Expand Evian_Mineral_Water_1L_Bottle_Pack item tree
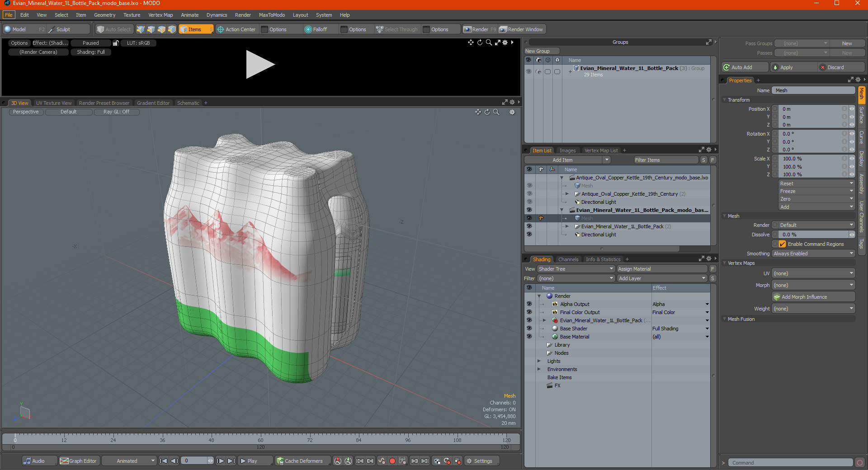Image resolution: width=868 pixels, height=470 pixels. [x=567, y=226]
